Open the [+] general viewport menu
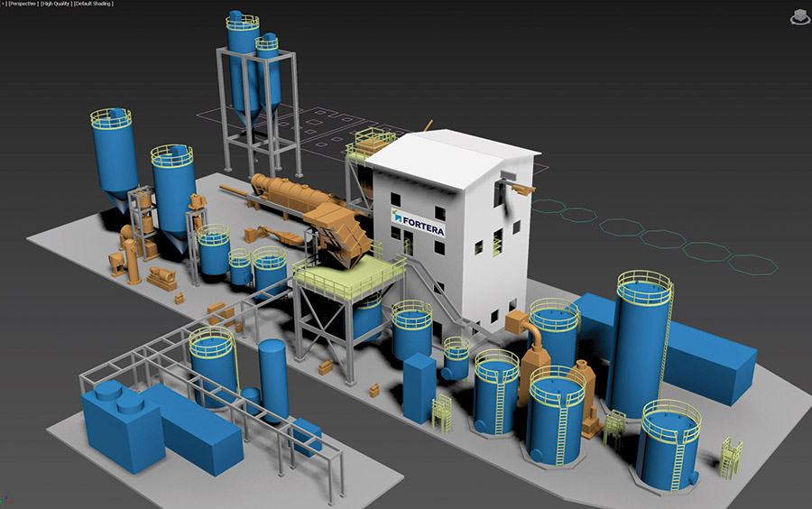This screenshot has width=812, height=509. coord(4,5)
